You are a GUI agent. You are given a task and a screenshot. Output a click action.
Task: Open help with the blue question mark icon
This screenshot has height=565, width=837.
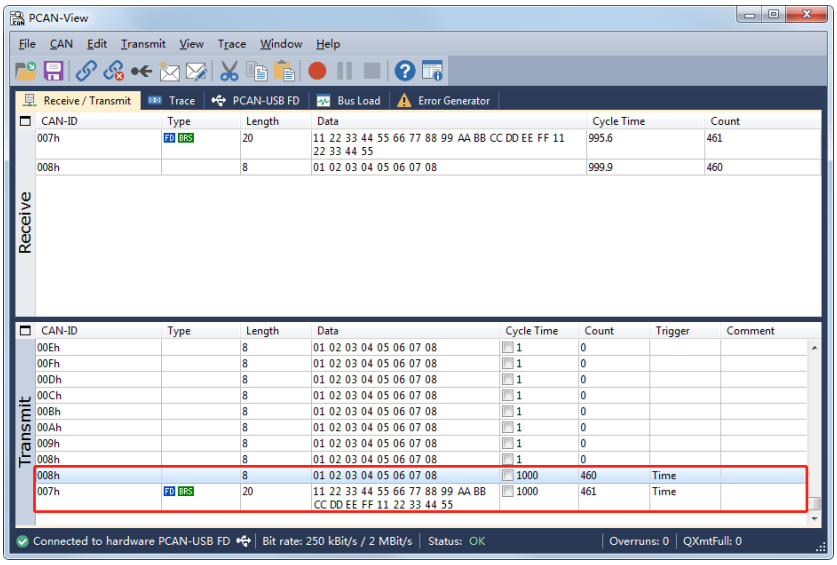click(405, 71)
